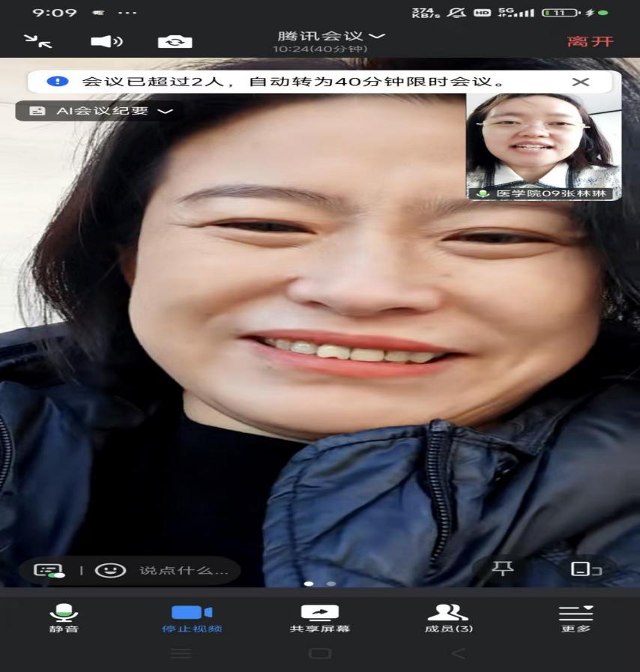The height and width of the screenshot is (672, 640).
Task: Switch camera with the flip camera icon
Action: (x=175, y=41)
